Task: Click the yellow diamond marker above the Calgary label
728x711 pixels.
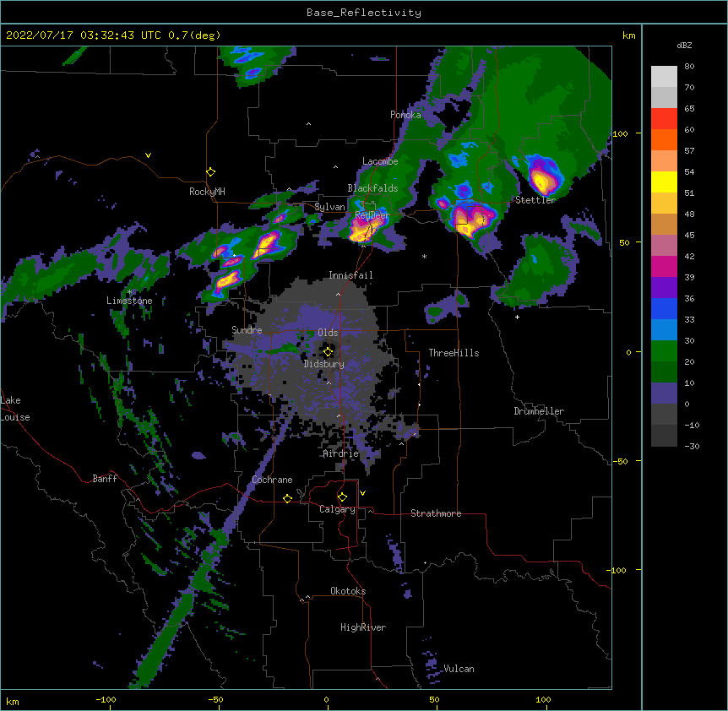Action: click(342, 497)
